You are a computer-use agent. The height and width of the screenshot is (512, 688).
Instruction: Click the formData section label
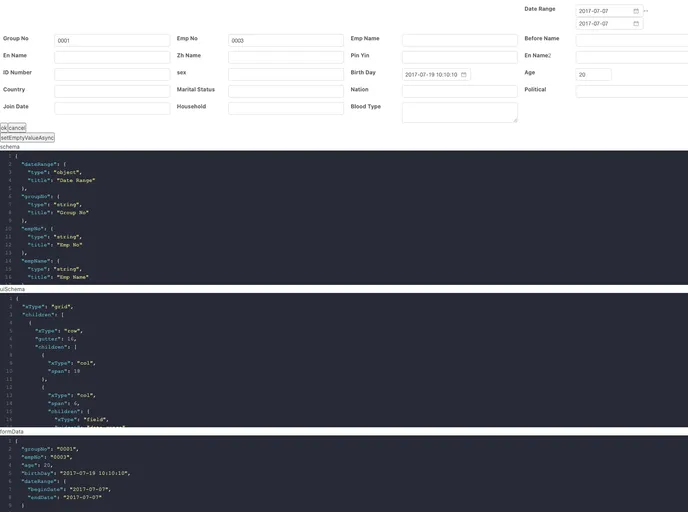click(12, 432)
